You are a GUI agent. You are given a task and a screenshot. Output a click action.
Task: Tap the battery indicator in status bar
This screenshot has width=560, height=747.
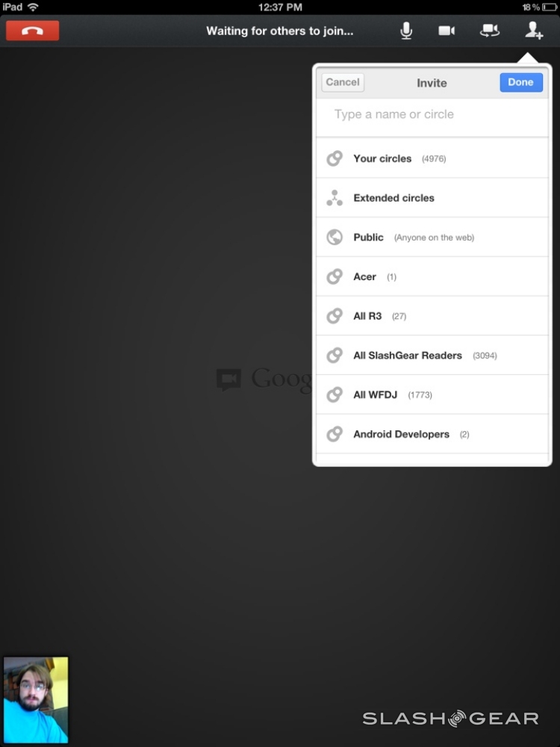[x=549, y=7]
